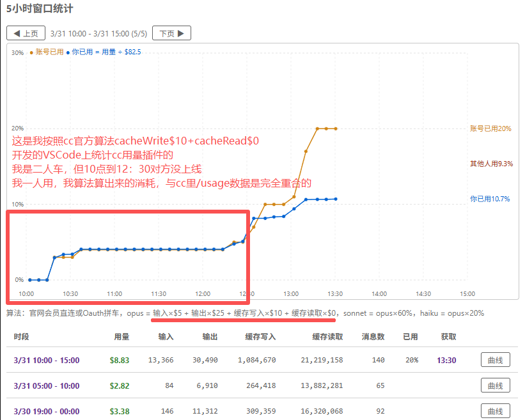Click the 13,366 input token cell
Image resolution: width=525 pixels, height=420 pixels.
point(161,360)
